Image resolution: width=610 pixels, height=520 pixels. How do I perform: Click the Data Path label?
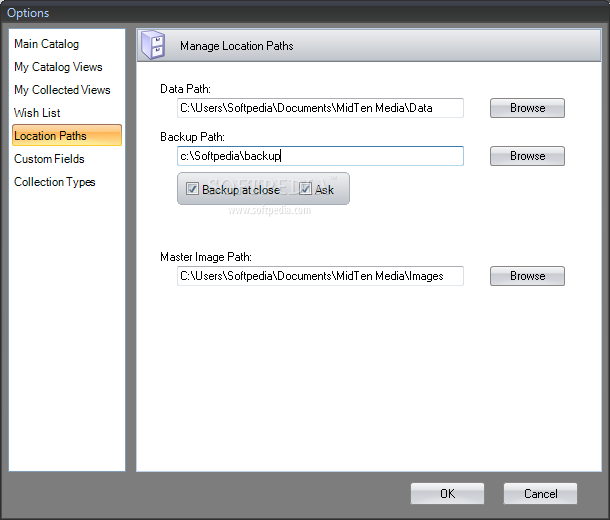coord(186,89)
